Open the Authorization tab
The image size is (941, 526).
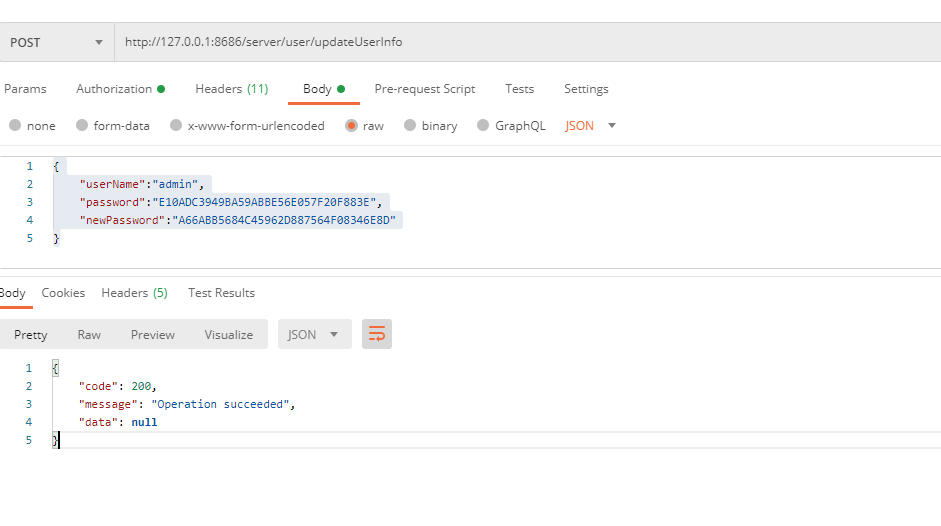(x=120, y=89)
